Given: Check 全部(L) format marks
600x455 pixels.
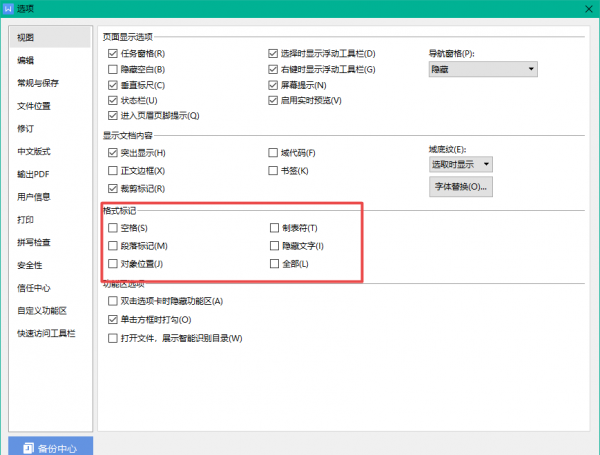Looking at the screenshot, I should tap(274, 264).
